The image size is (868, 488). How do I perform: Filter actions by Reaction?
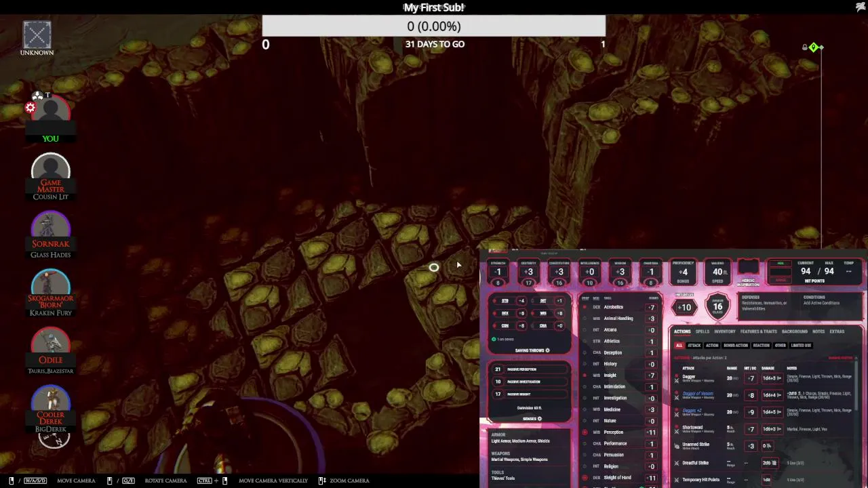(x=762, y=345)
